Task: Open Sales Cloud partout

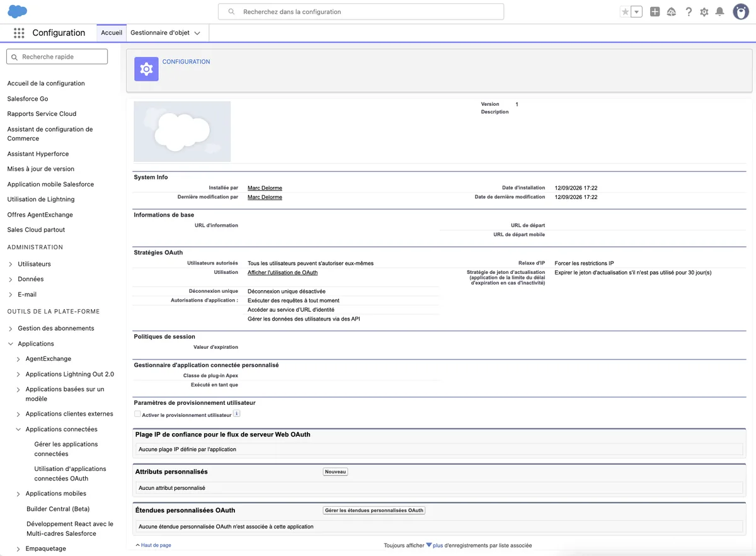Action: click(36, 230)
